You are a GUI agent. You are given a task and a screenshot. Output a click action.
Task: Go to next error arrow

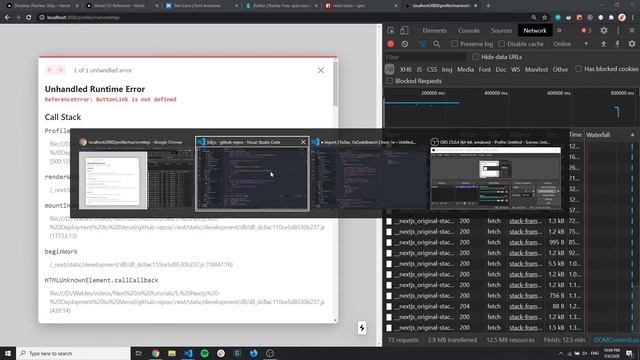[x=60, y=70]
